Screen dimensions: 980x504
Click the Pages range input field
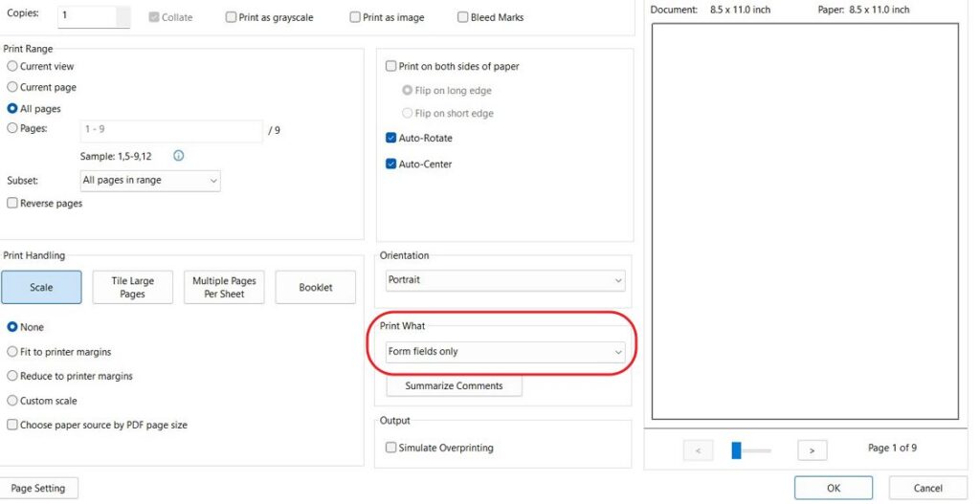click(171, 128)
